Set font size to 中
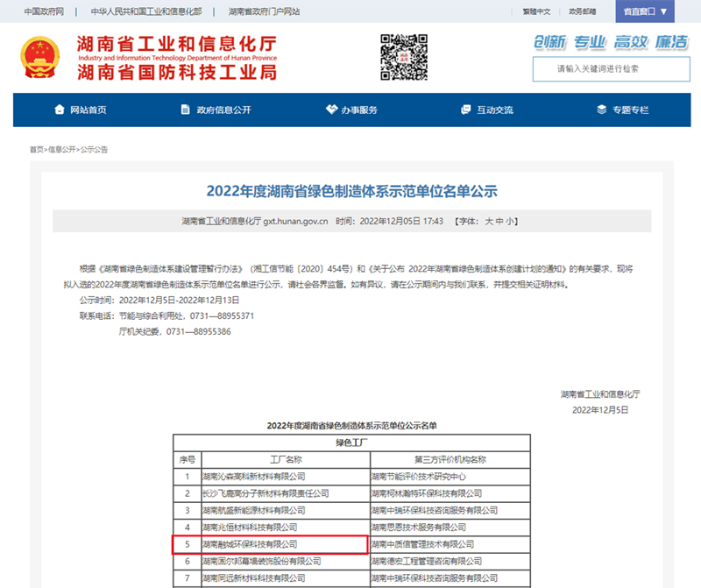 pyautogui.click(x=499, y=222)
